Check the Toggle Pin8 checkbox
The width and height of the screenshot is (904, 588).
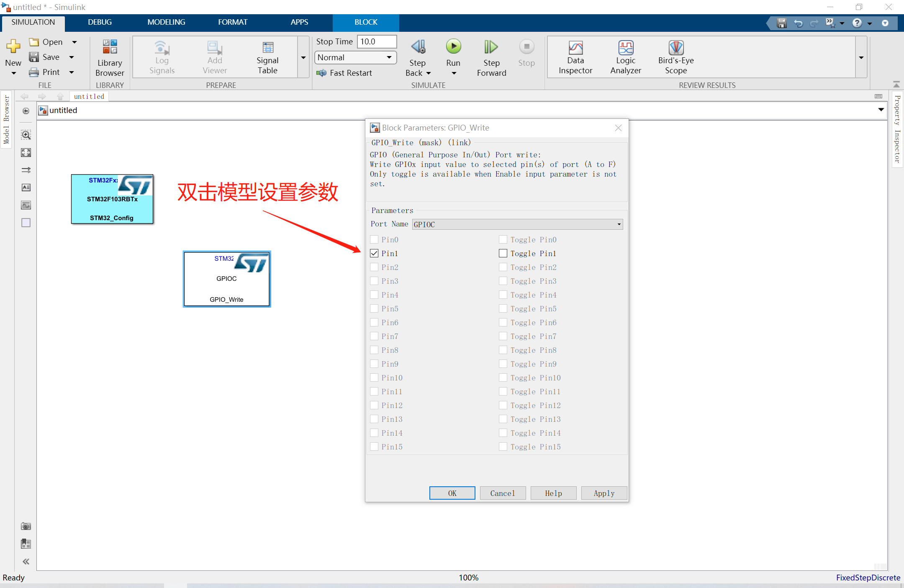[503, 350]
